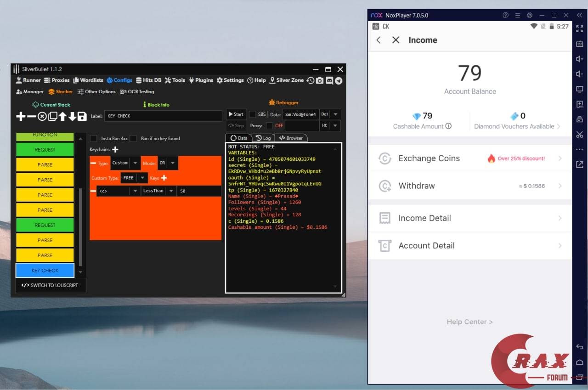The width and height of the screenshot is (588, 390).
Task: Switch to the Wordlists tab
Action: pos(88,80)
